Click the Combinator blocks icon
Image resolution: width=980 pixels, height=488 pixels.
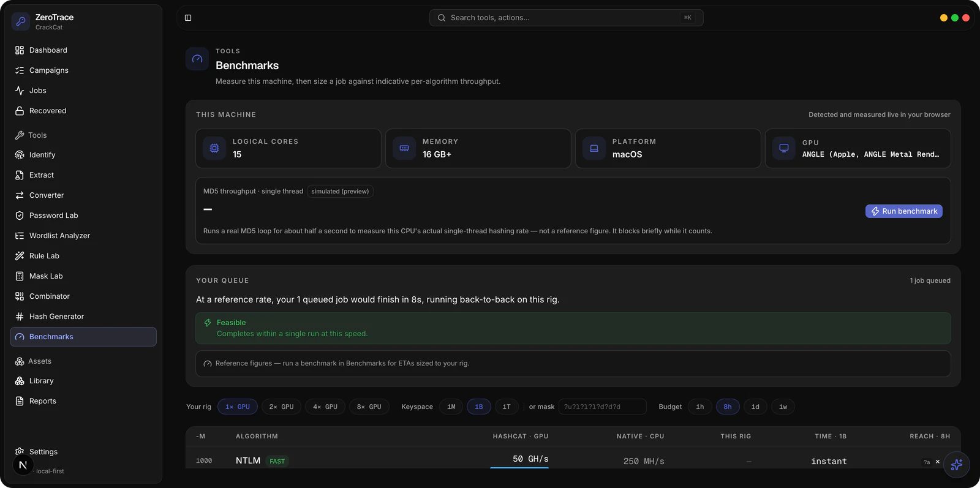click(x=20, y=296)
